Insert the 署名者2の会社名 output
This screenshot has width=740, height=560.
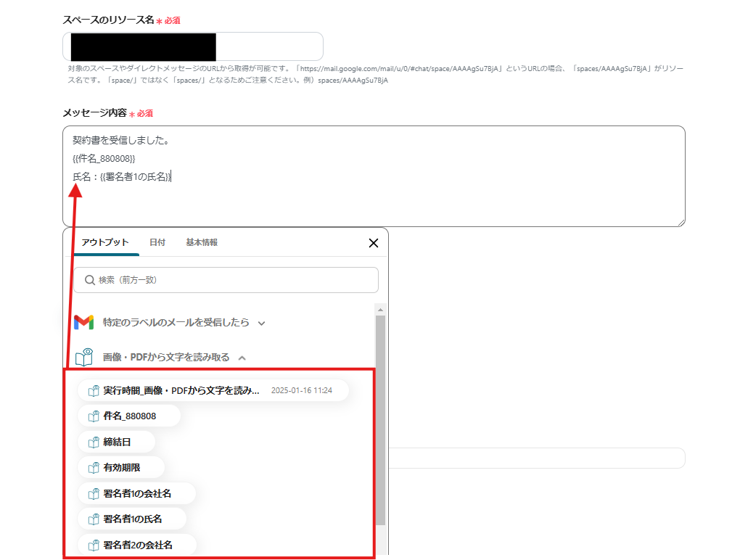[x=137, y=545]
